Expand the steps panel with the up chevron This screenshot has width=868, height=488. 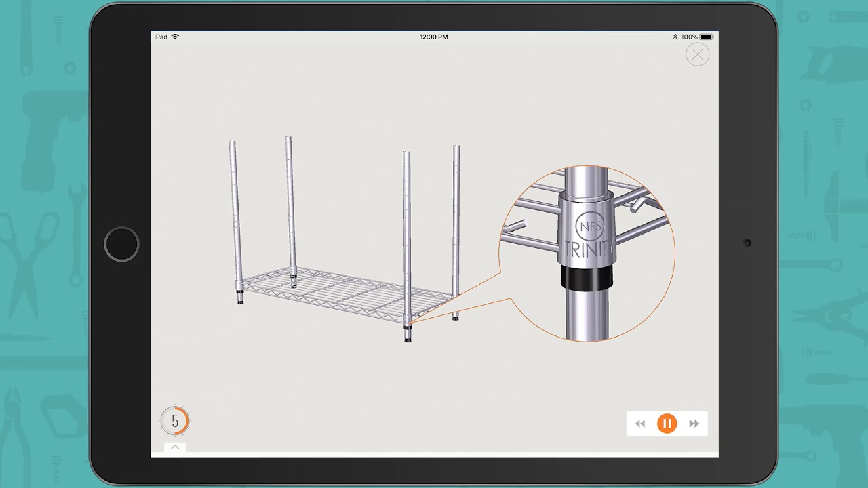175,447
